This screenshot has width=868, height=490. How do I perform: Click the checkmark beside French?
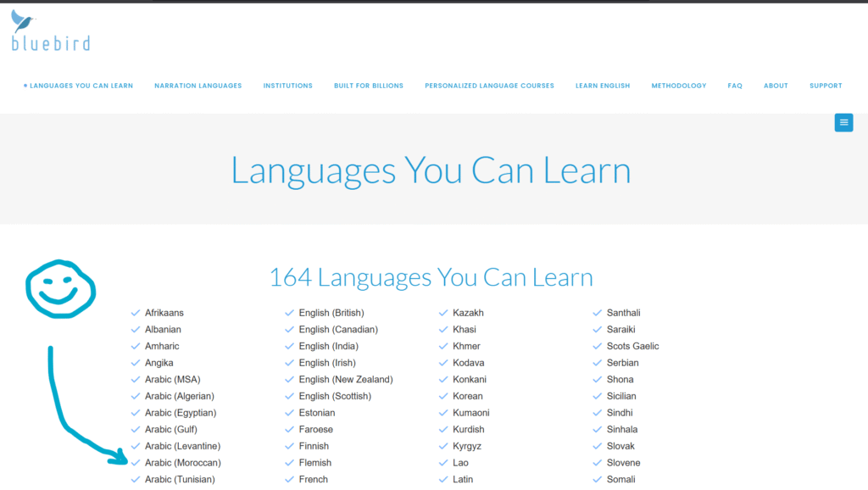(289, 479)
